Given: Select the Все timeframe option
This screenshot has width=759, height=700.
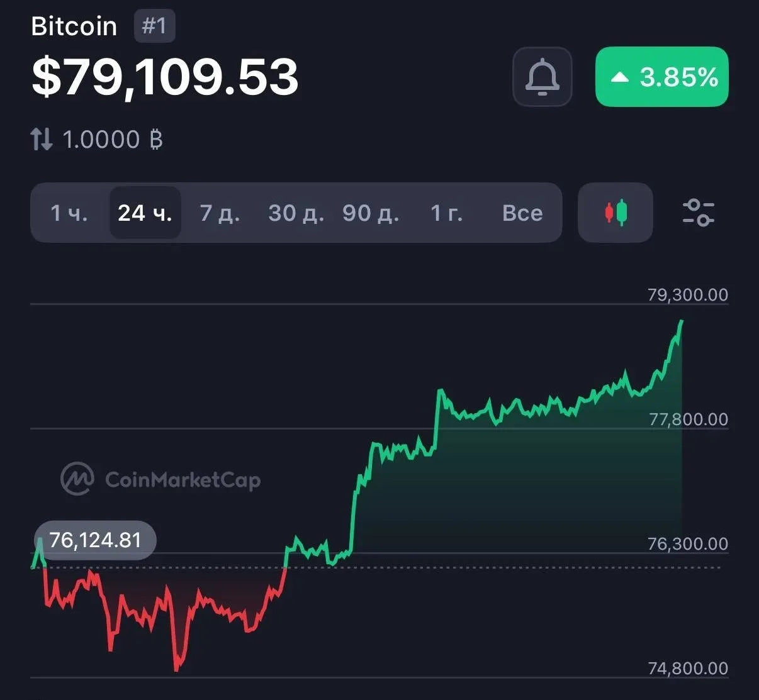Looking at the screenshot, I should point(522,213).
